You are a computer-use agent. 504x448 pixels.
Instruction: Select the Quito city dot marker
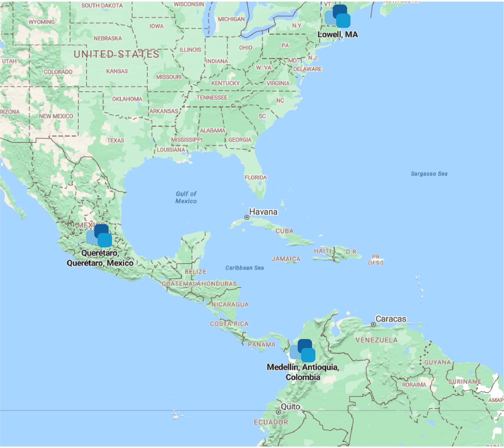tap(278, 412)
